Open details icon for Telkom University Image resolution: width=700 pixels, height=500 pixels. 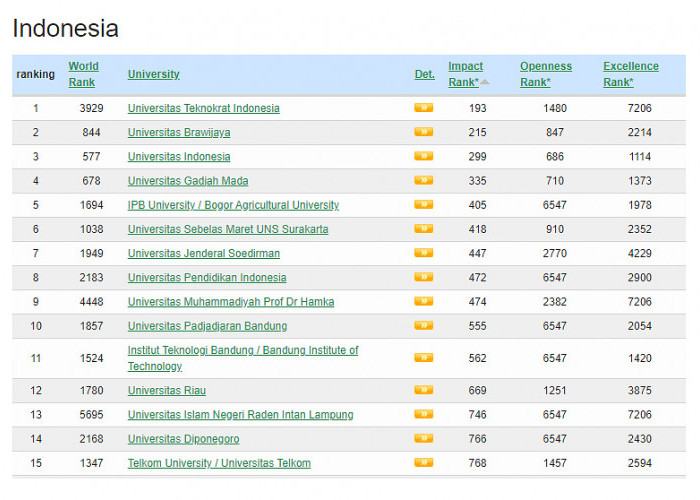tap(423, 462)
